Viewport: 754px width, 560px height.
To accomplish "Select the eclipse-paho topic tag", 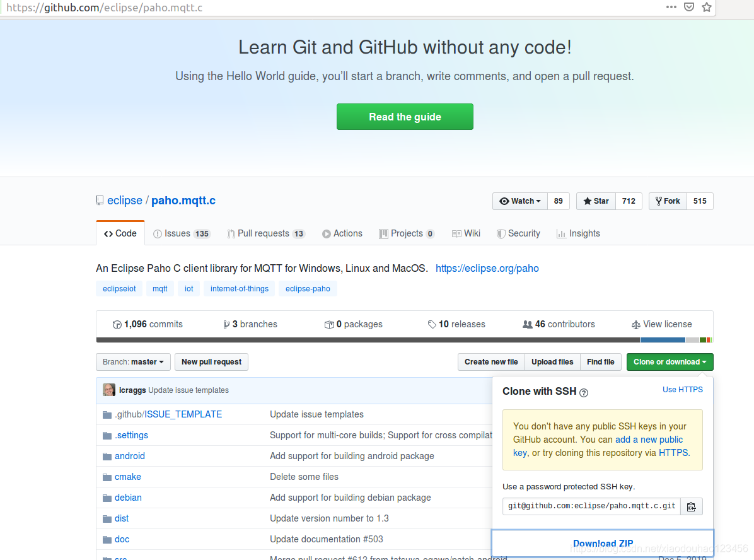I will (x=308, y=289).
